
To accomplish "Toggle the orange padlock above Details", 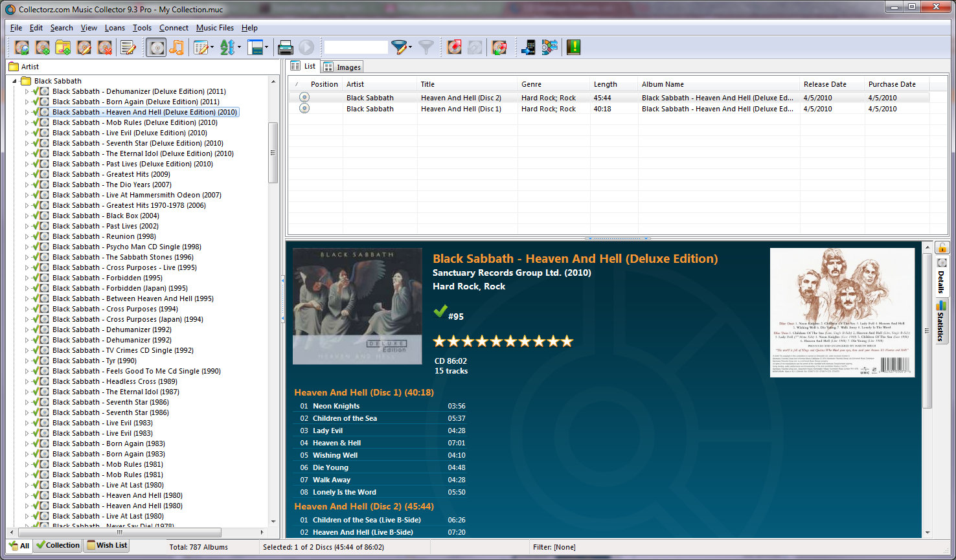I will (x=942, y=248).
